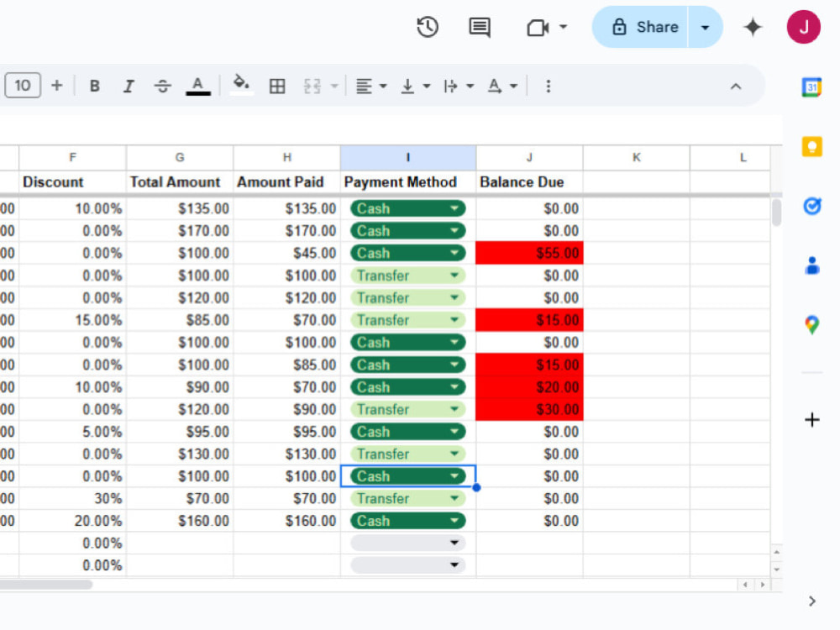The width and height of the screenshot is (840, 630).
Task: Get add-ons with plus icon
Action: [x=811, y=419]
